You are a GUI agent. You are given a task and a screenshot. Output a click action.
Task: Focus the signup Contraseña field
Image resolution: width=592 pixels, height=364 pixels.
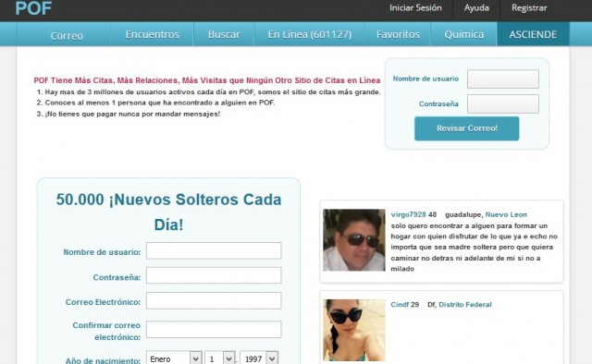point(214,275)
